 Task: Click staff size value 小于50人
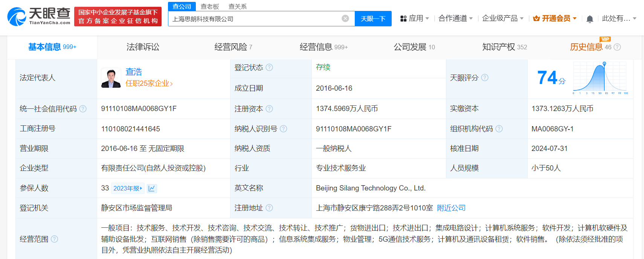546,168
